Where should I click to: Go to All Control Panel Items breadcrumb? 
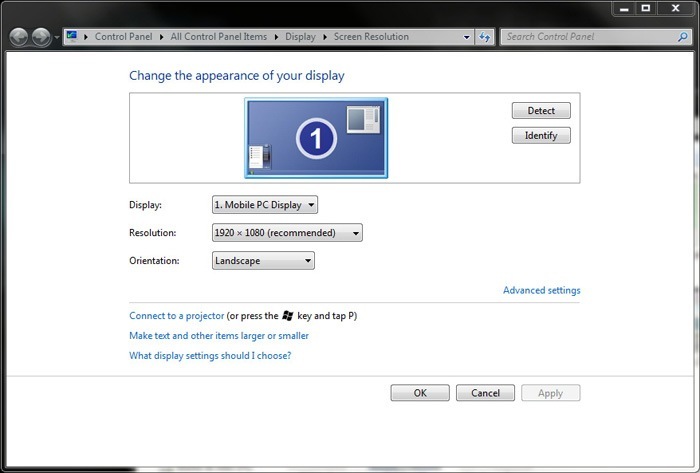click(218, 37)
